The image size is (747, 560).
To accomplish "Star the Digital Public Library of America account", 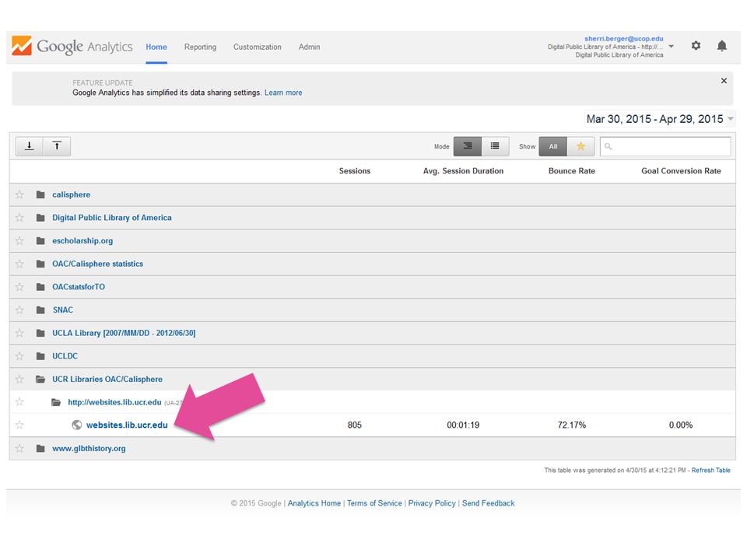I will coord(19,218).
